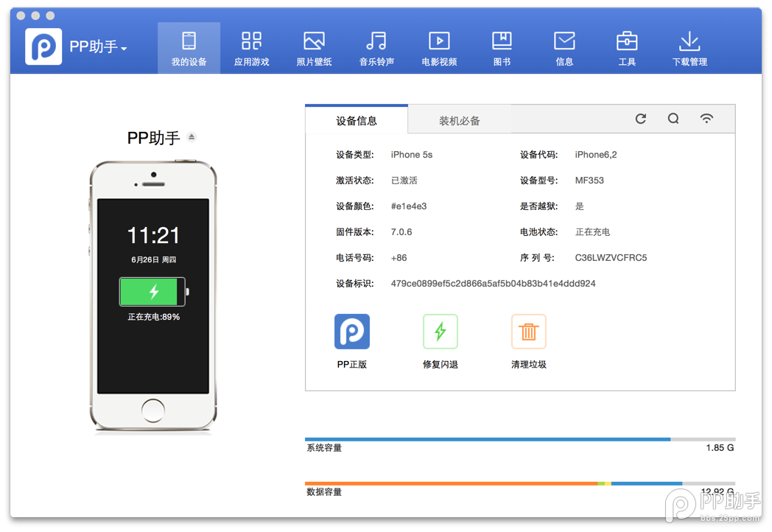Open the 应用游戏 apps and games section

coord(251,49)
